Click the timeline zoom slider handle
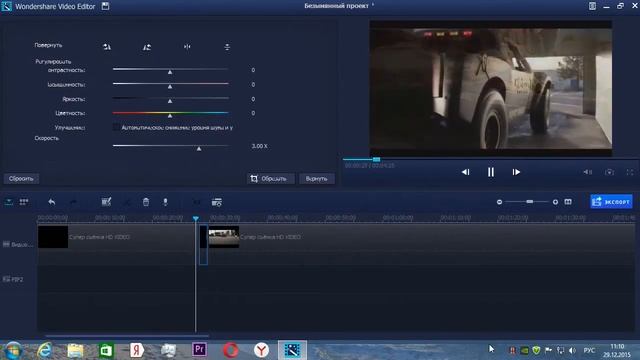The image size is (640, 360). point(529,202)
